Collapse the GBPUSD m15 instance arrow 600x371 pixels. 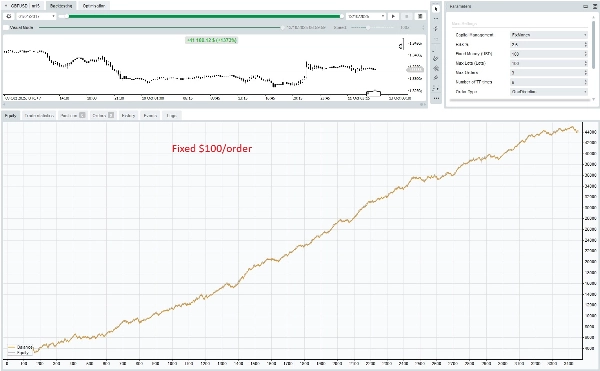6,6
